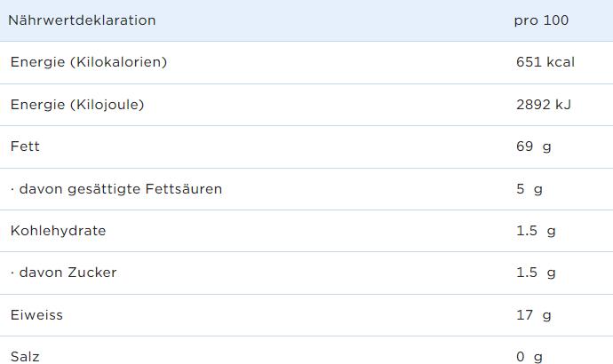Click the kcal unit text
The image size is (613, 364).
point(561,62)
